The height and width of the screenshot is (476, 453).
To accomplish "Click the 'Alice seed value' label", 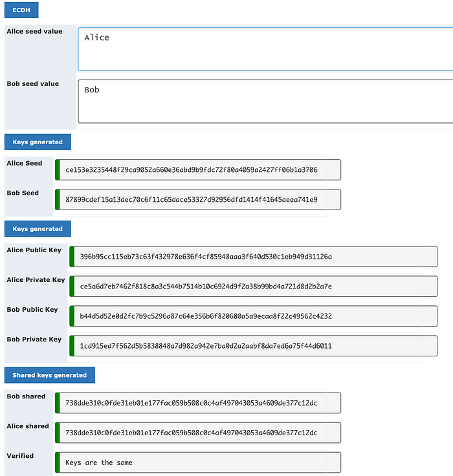I will [x=34, y=31].
